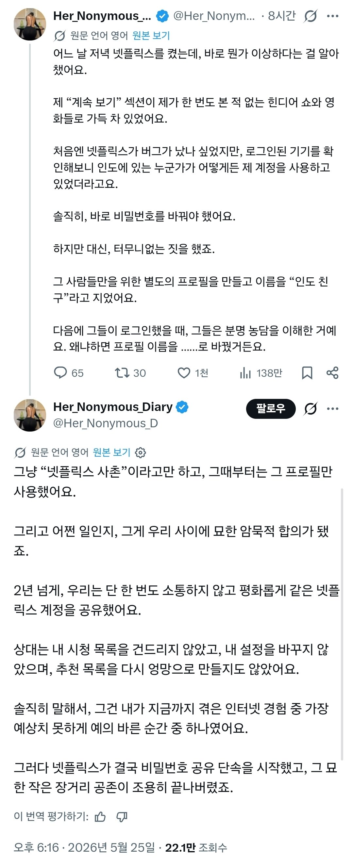
Task: Open the translation settings gear icon
Action: point(140,452)
